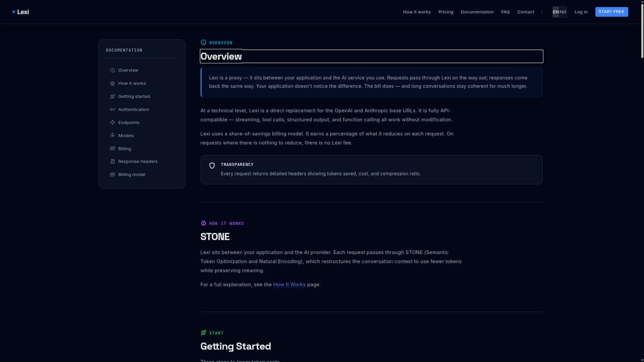The height and width of the screenshot is (362, 644).
Task: Click the purple icon beside HOW IT WORKS
Action: point(203,223)
